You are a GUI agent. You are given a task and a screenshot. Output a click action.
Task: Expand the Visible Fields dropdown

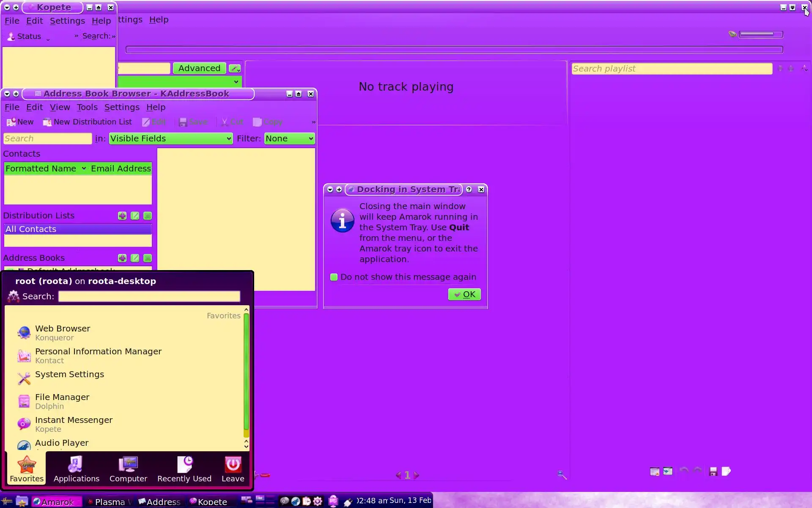coord(170,139)
